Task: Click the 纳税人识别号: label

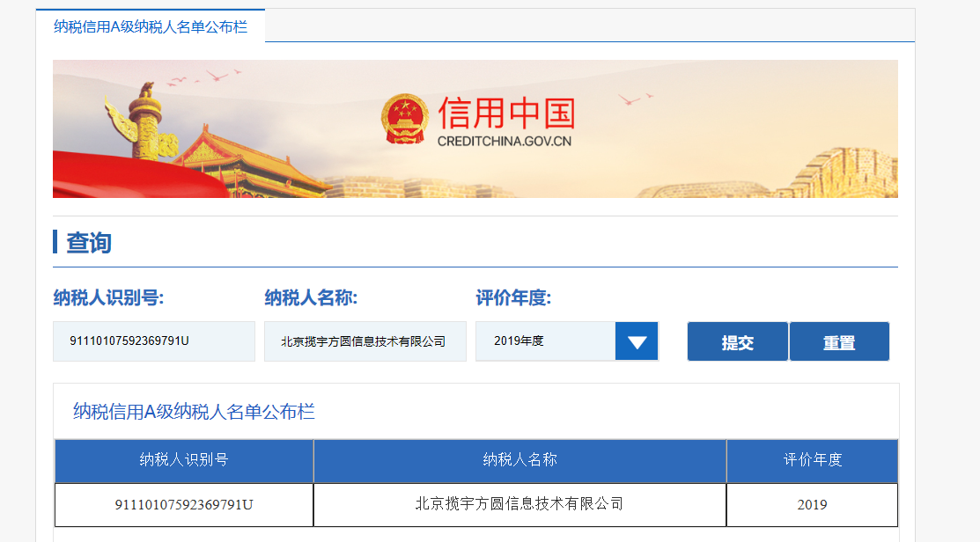Action: click(108, 298)
